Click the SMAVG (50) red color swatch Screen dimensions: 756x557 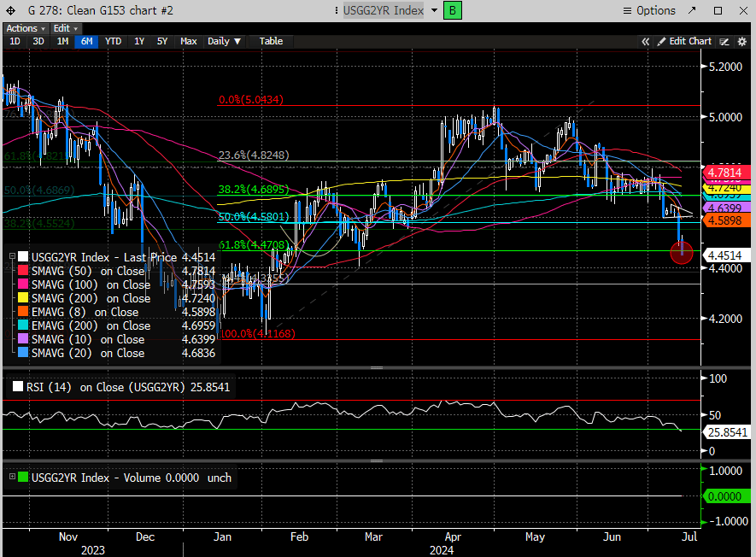point(23,271)
